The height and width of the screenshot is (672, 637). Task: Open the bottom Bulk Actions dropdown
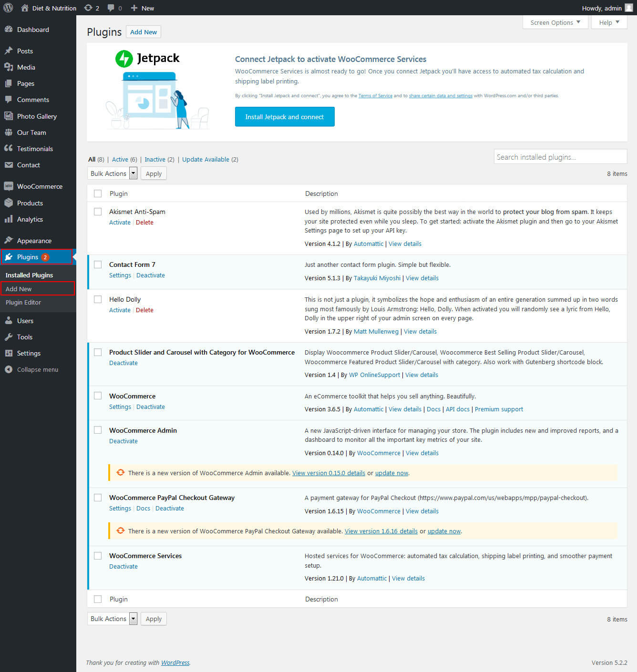(113, 619)
